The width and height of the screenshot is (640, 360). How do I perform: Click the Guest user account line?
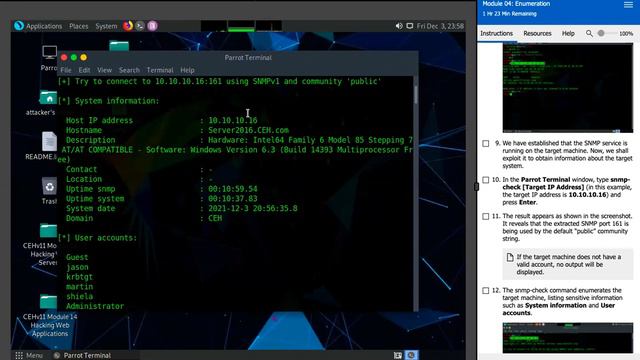(x=77, y=257)
